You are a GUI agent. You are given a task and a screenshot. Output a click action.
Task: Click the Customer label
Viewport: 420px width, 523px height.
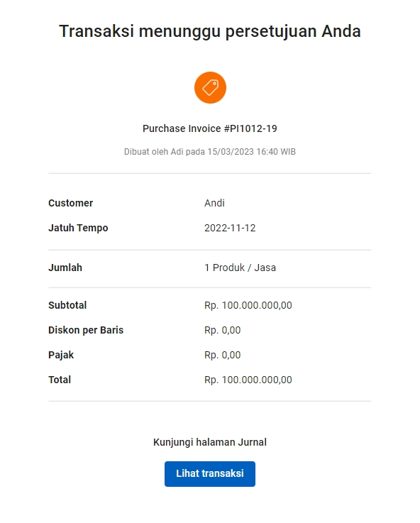click(71, 203)
